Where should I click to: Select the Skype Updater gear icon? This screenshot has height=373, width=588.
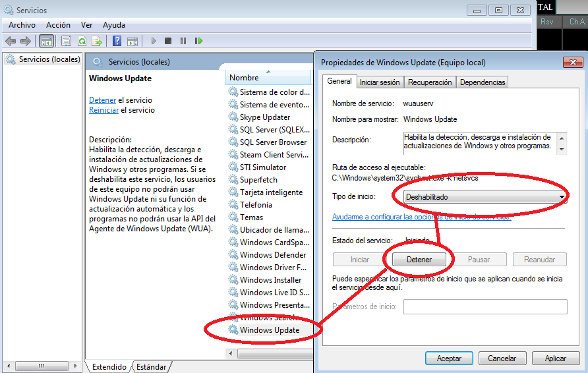233,117
